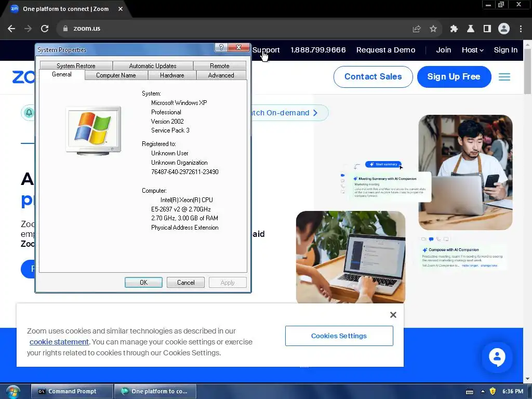Open Zoom hamburger menu icon

click(x=504, y=77)
